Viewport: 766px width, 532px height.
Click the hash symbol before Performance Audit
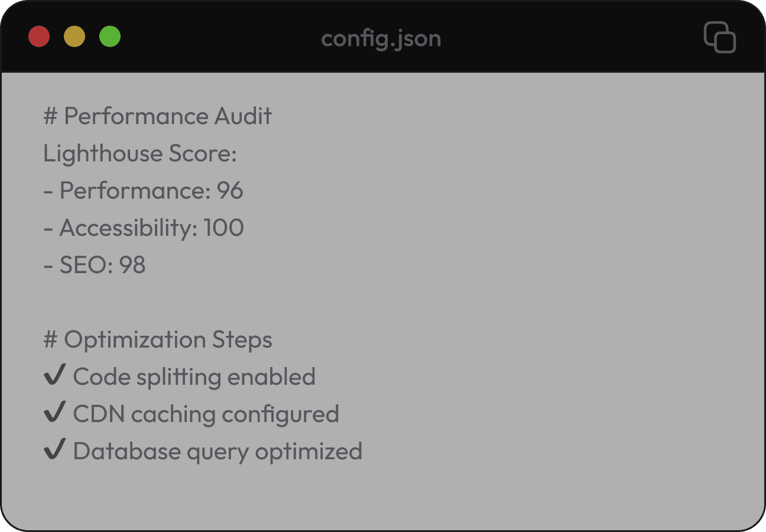tap(52, 116)
